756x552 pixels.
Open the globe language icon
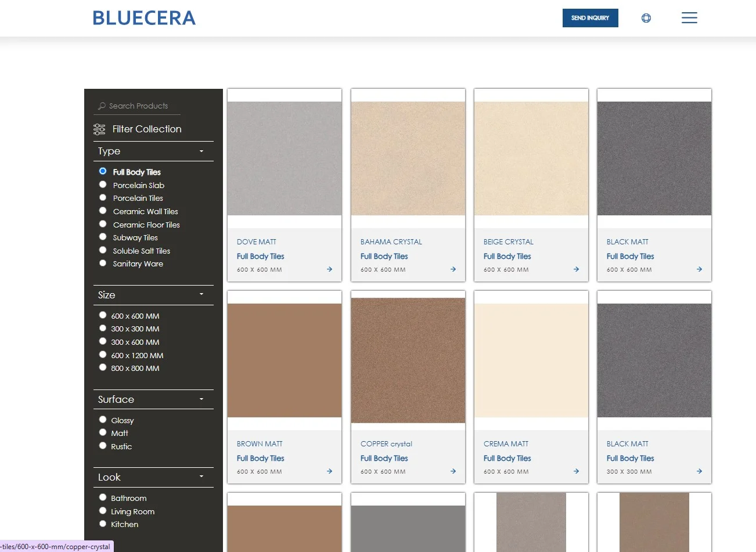click(x=646, y=18)
